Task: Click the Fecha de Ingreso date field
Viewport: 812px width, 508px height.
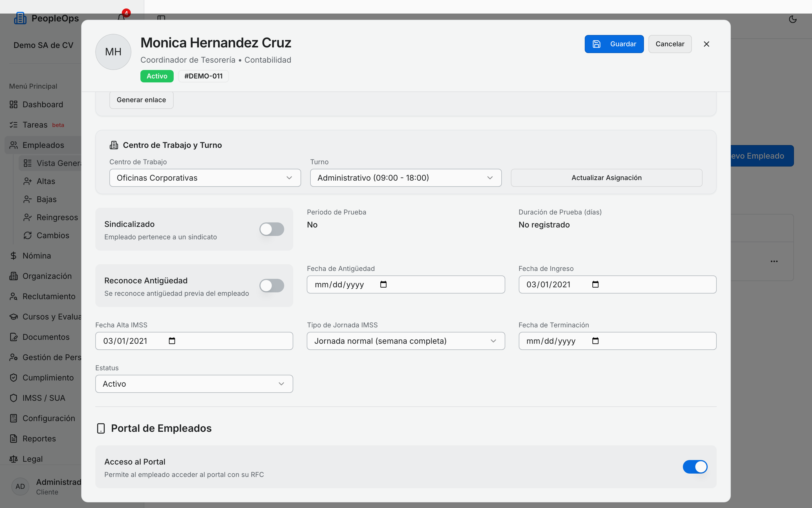Action: 617,284
